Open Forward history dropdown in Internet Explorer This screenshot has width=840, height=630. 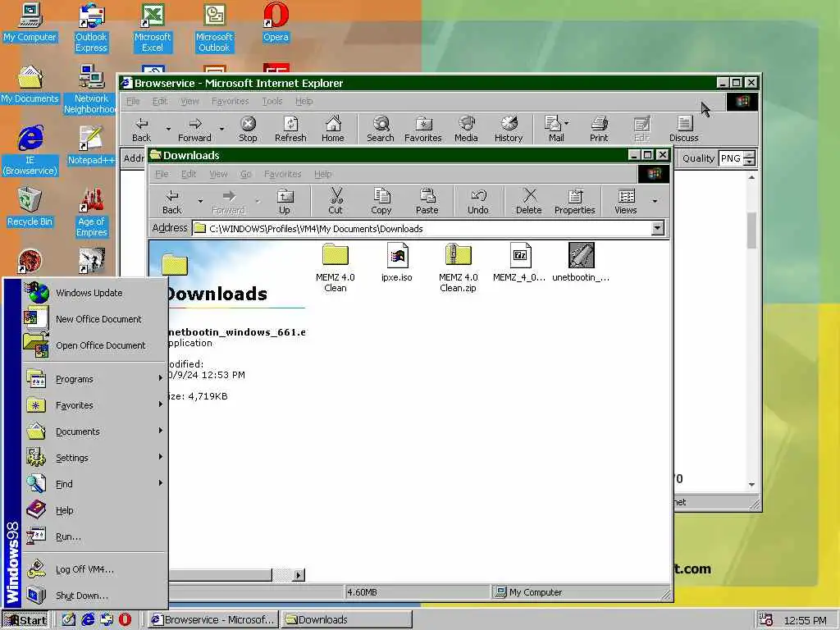(221, 129)
